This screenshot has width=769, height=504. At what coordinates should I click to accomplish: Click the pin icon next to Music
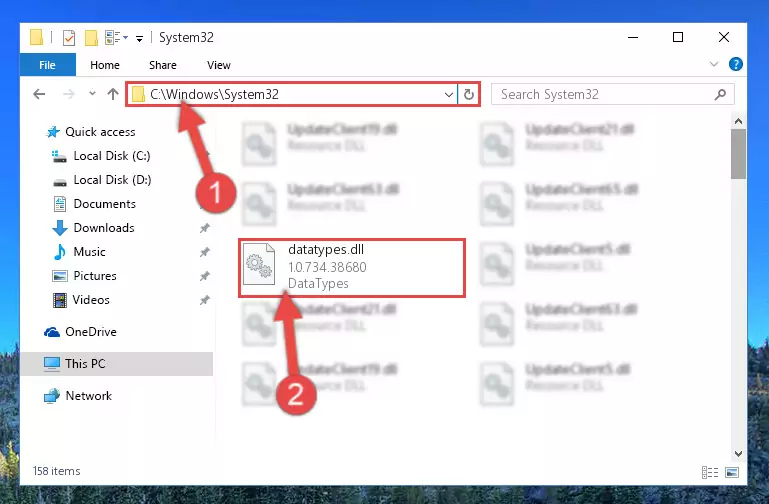pos(205,252)
